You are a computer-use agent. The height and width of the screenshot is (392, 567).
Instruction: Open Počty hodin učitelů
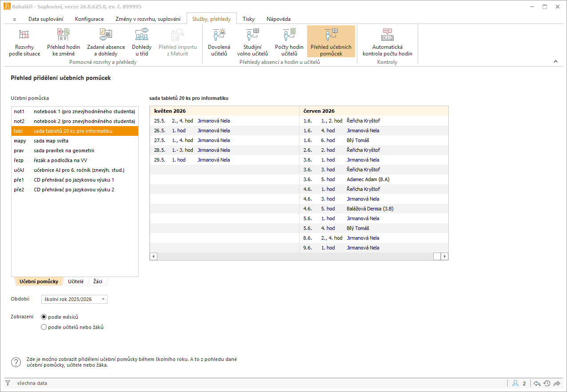click(289, 42)
